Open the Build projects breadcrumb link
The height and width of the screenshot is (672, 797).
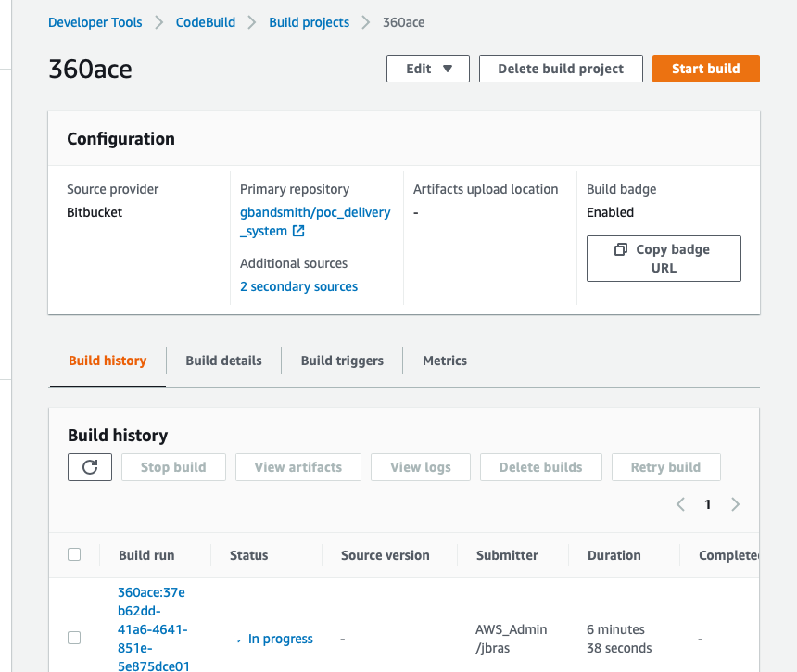[x=310, y=22]
